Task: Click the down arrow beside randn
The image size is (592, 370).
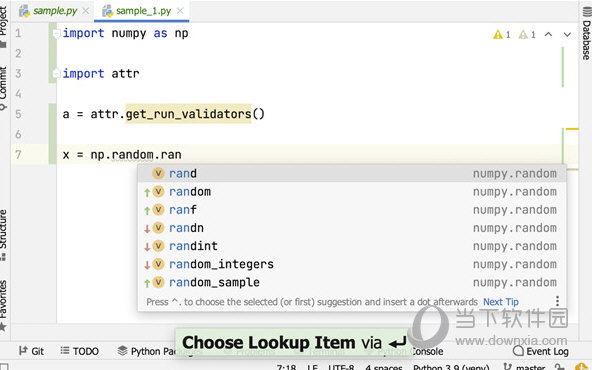Action: point(147,228)
